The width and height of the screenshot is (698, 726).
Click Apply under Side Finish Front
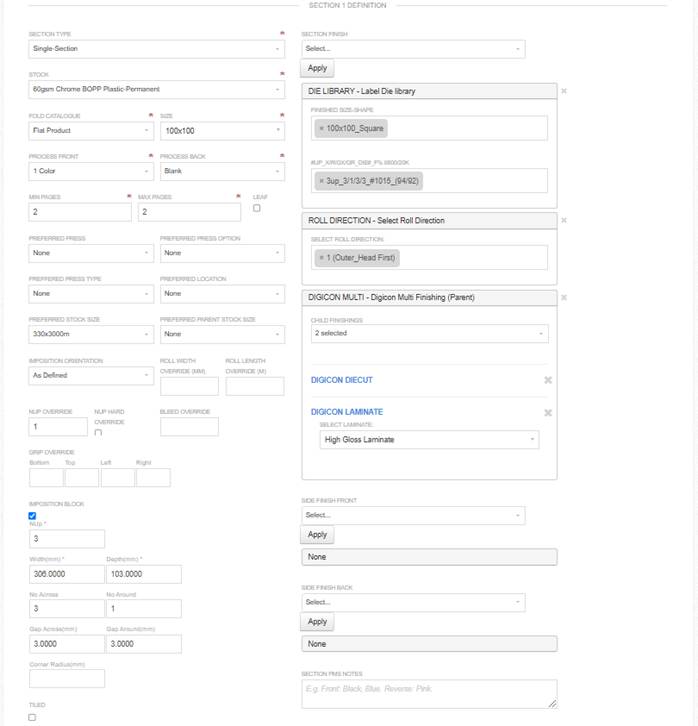[x=318, y=535]
